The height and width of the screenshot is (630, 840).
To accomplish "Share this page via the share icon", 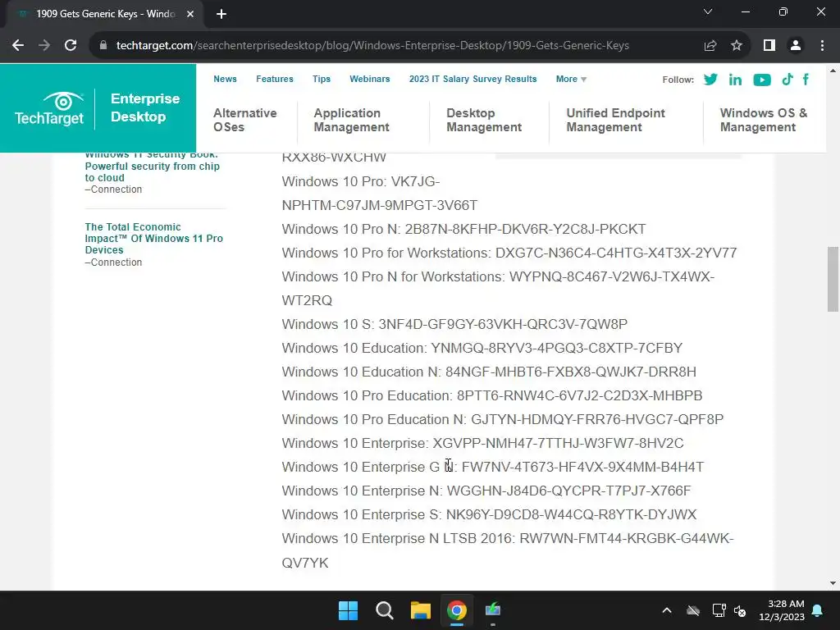I will [x=710, y=46].
